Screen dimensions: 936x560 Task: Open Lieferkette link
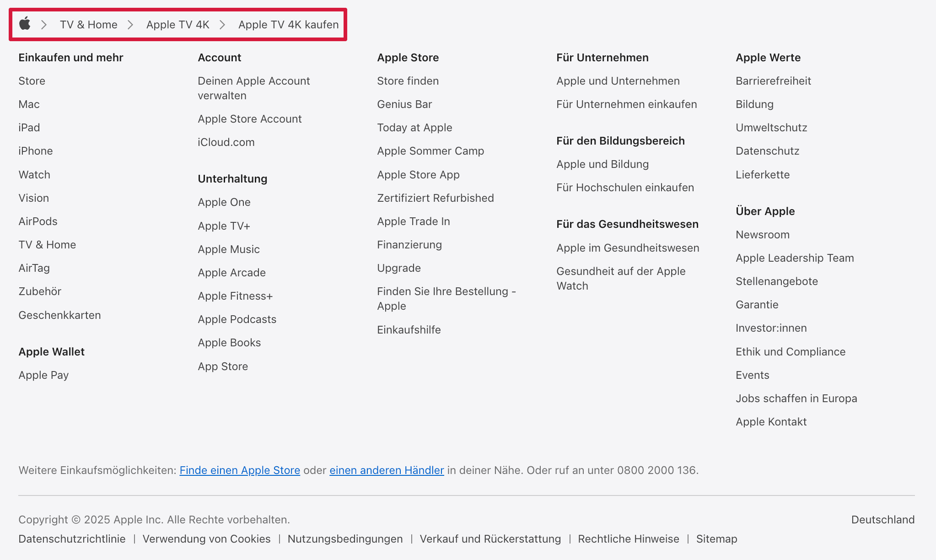763,175
